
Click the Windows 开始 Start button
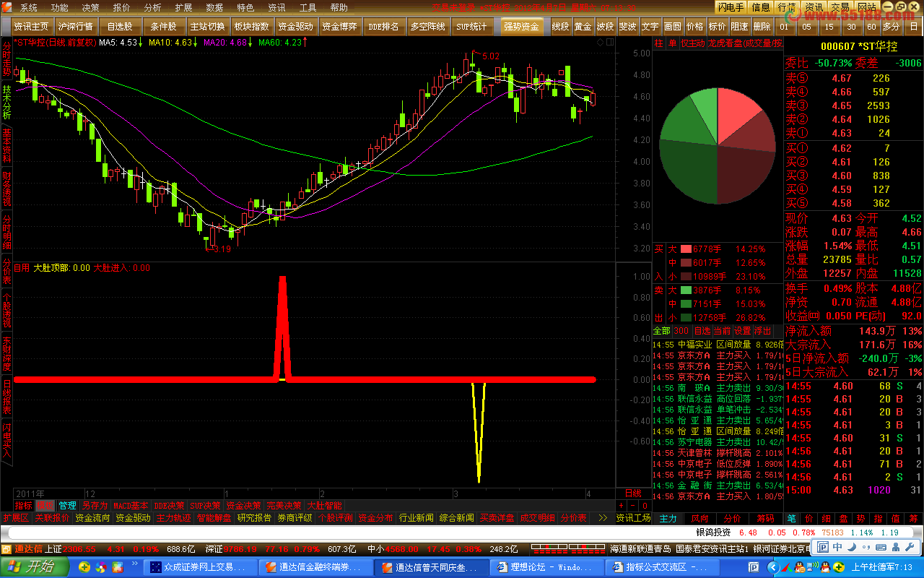point(34,567)
